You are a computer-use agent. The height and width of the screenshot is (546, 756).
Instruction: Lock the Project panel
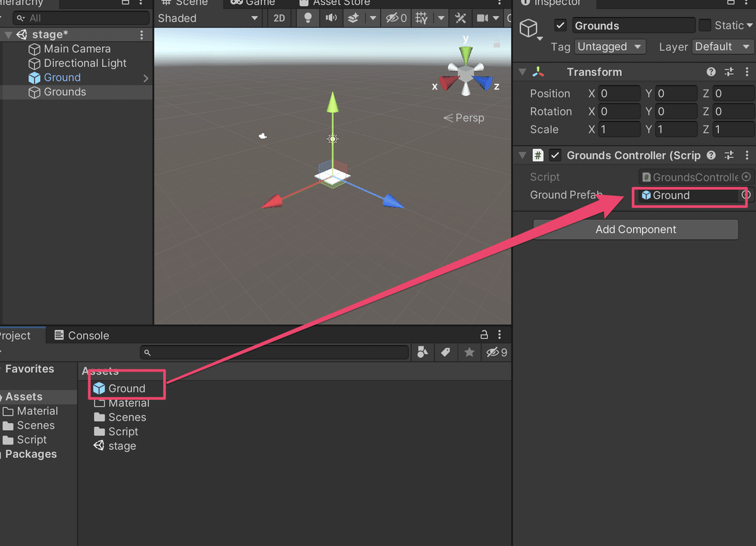coord(484,335)
